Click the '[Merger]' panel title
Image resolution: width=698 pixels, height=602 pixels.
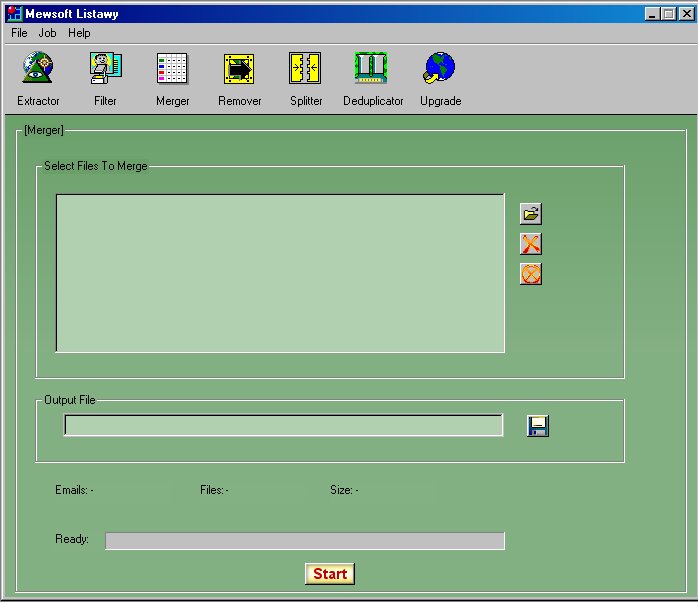44,130
